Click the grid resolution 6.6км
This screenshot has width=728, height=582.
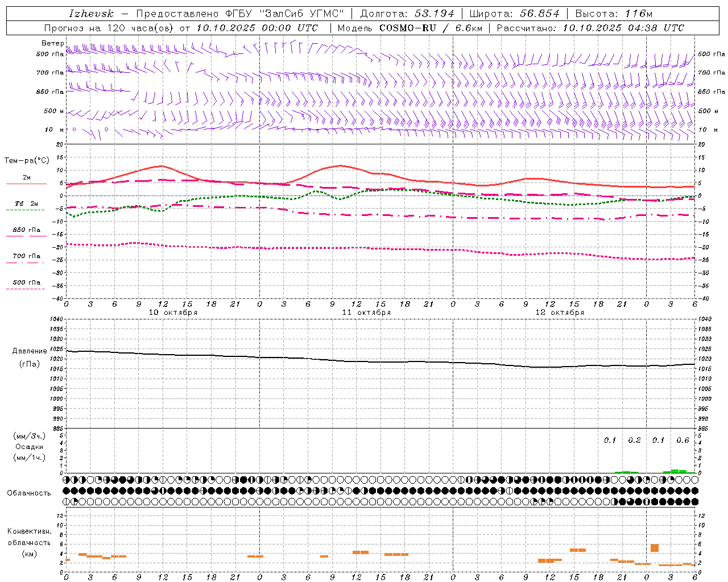pos(469,28)
